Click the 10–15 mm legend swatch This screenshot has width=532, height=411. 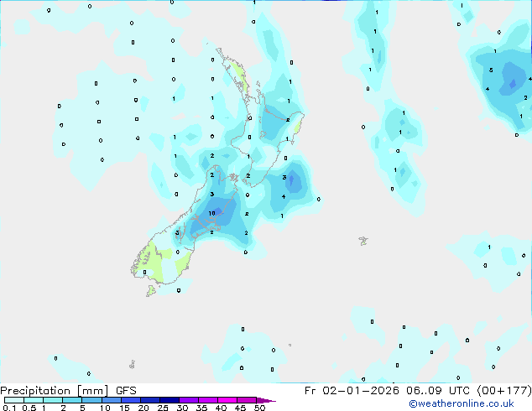coord(112,400)
